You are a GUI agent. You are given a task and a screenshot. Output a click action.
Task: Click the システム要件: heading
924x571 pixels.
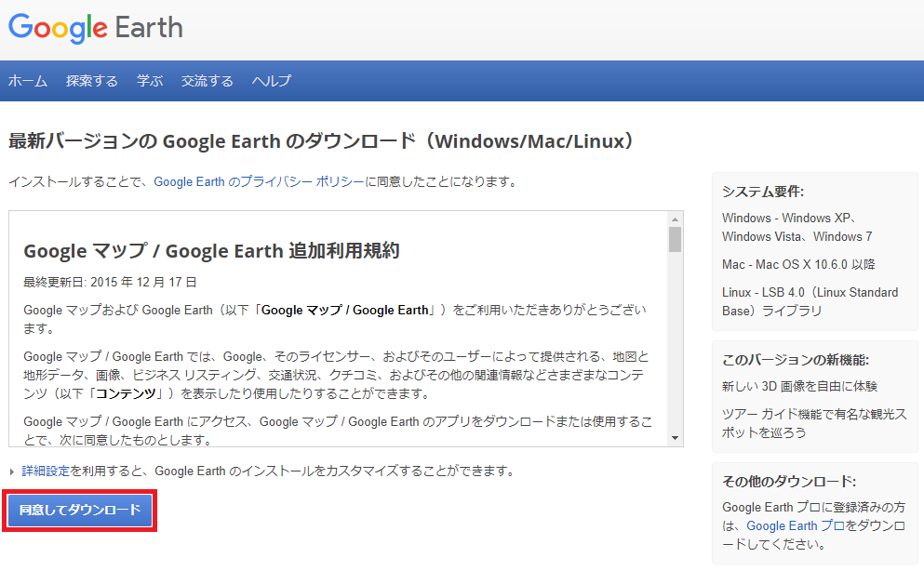[763, 192]
